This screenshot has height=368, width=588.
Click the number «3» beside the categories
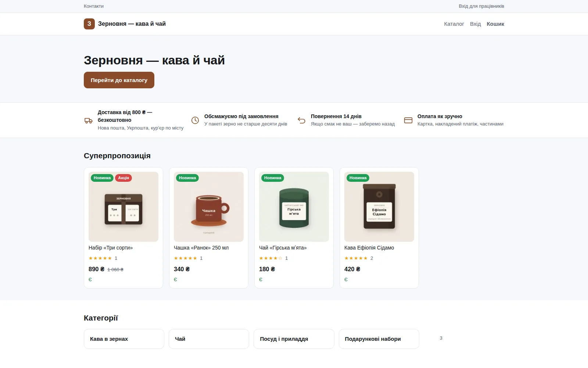tap(441, 338)
